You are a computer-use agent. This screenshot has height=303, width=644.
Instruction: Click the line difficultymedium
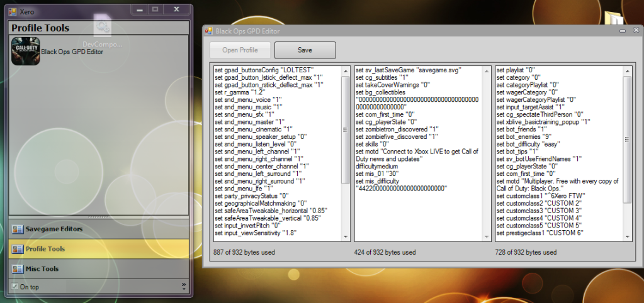point(376,167)
